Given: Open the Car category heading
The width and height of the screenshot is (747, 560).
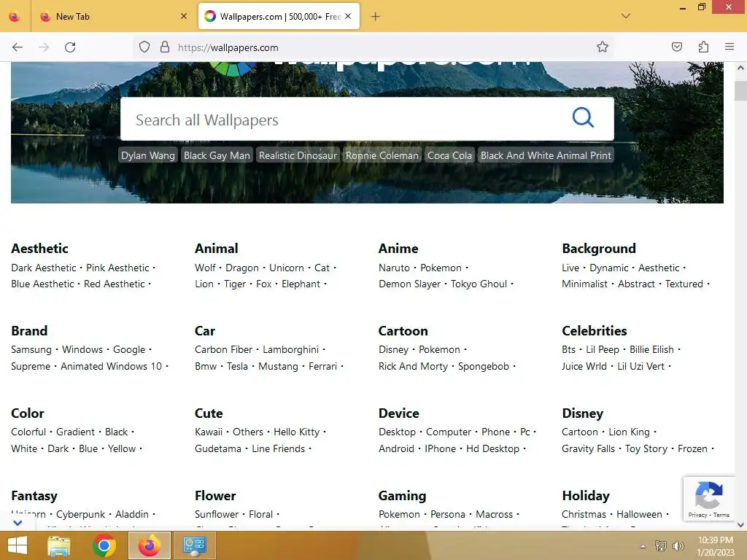Looking at the screenshot, I should coord(205,331).
